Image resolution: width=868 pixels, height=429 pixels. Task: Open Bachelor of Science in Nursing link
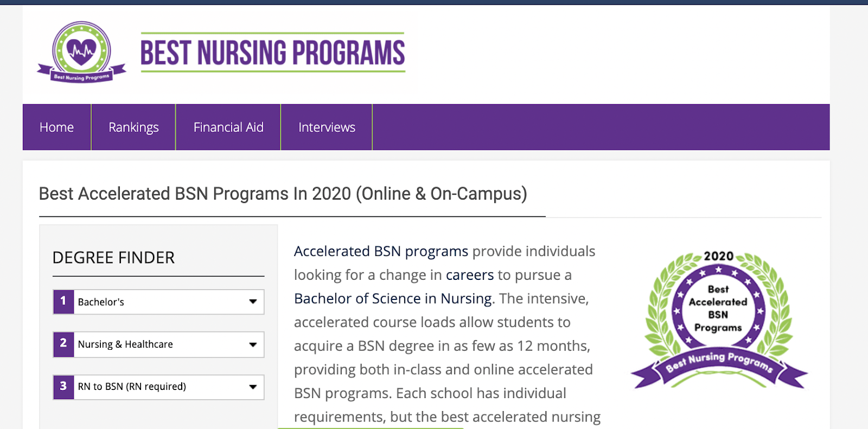393,299
